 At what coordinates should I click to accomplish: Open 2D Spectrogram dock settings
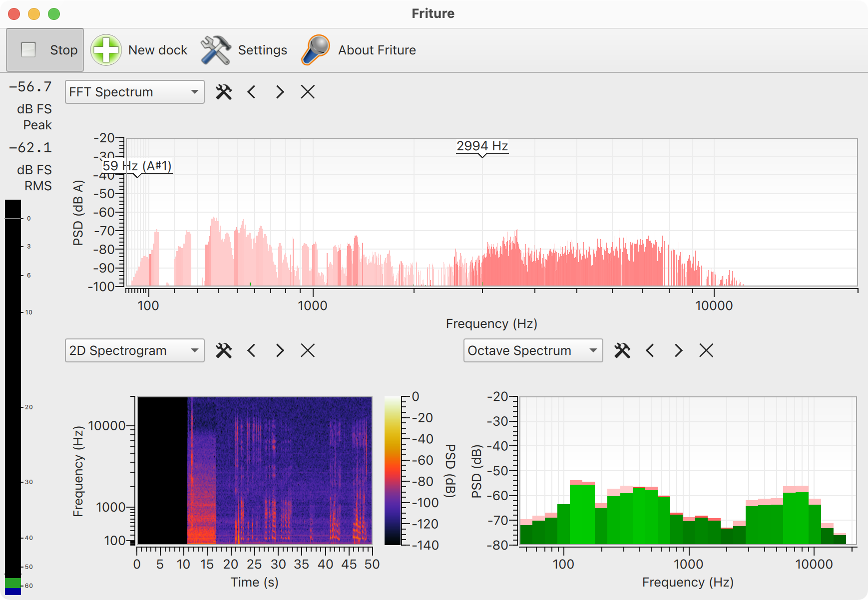coord(224,350)
